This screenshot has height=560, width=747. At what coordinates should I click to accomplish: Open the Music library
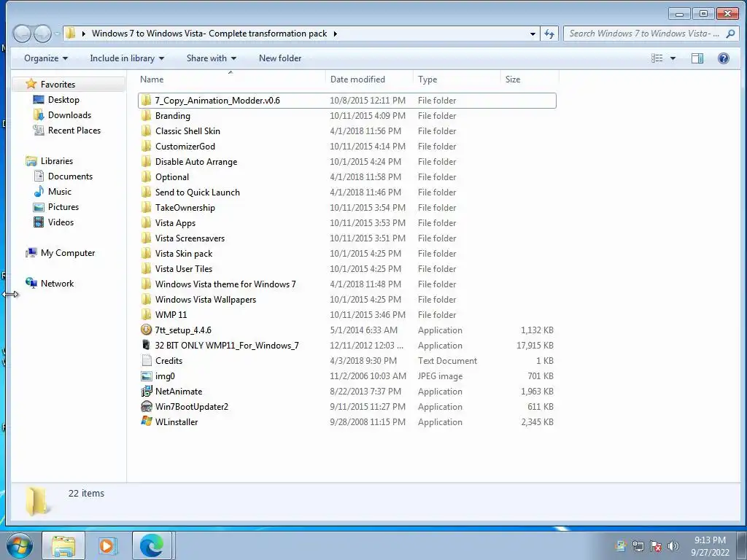point(60,192)
